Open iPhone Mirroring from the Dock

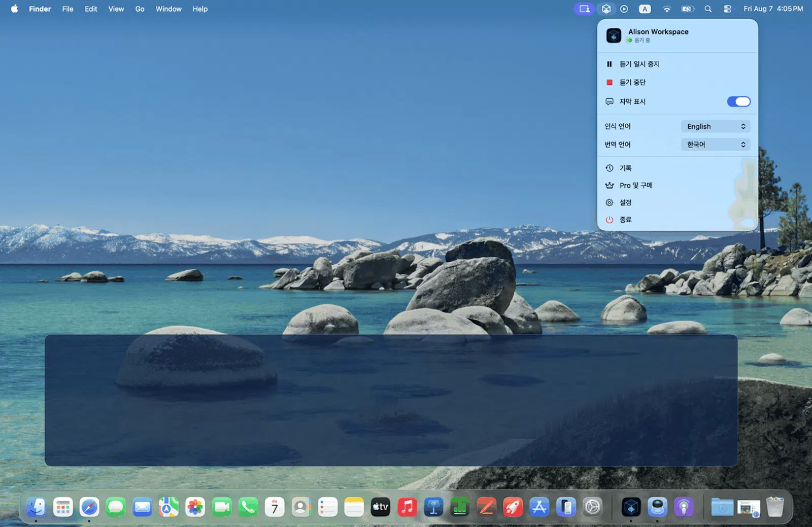point(566,507)
